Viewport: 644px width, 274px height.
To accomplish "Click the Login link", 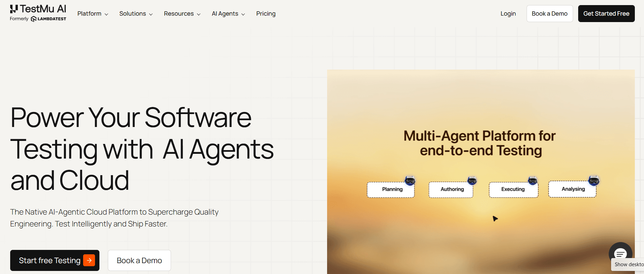I will coord(508,14).
